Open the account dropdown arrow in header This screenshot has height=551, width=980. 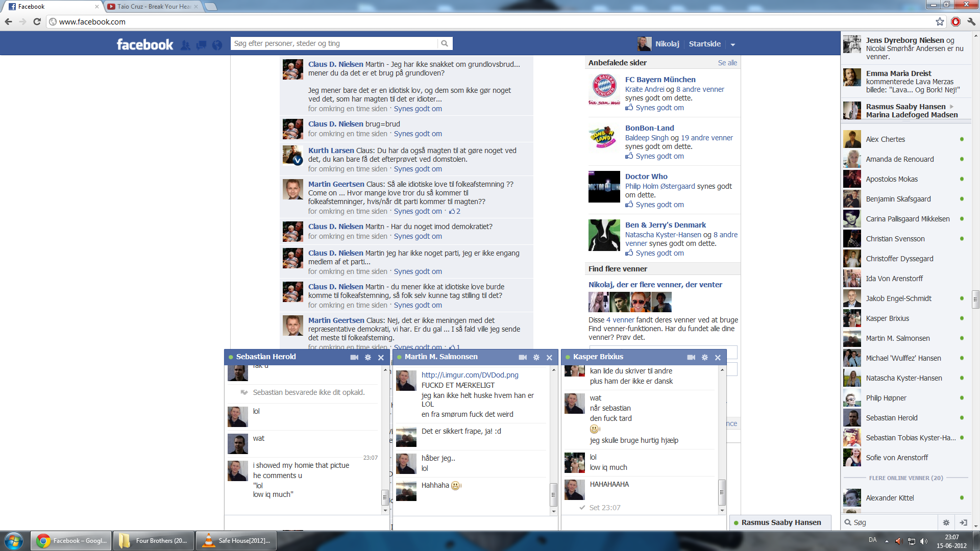(x=732, y=44)
